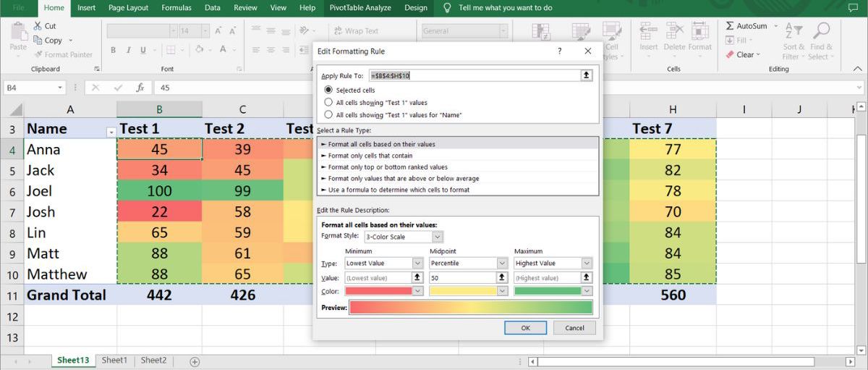Click the Wrap Text icon
Screen dimensions: 868x370
click(338, 31)
